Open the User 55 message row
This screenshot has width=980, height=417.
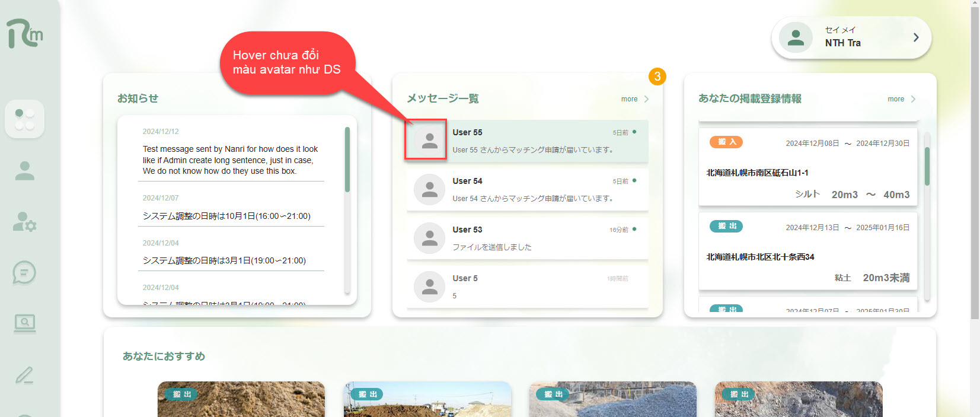pos(534,141)
